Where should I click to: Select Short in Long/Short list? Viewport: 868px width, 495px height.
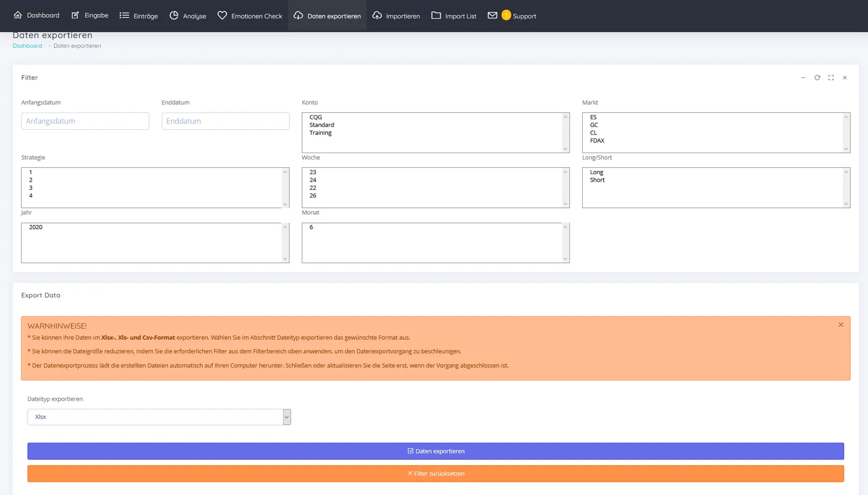[597, 180]
